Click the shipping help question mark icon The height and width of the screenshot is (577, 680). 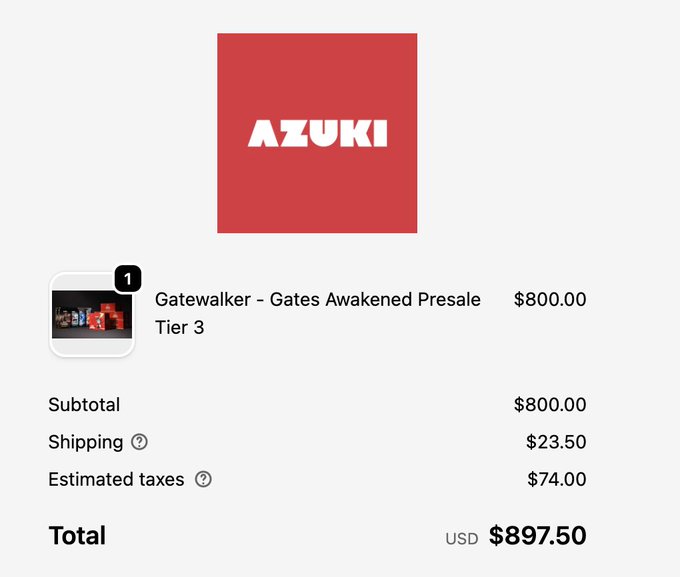[140, 442]
